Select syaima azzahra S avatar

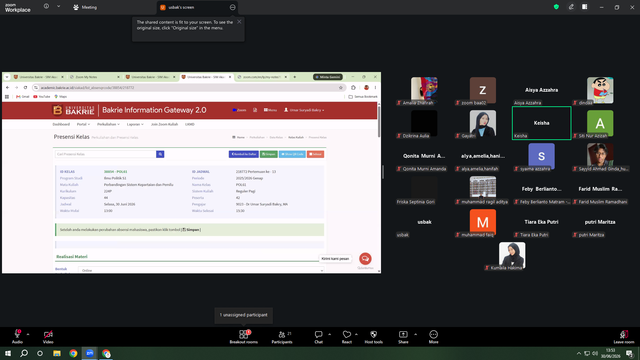coord(542,156)
